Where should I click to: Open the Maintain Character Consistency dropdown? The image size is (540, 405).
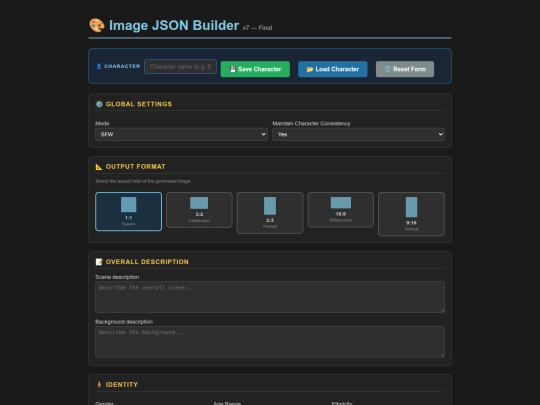359,134
